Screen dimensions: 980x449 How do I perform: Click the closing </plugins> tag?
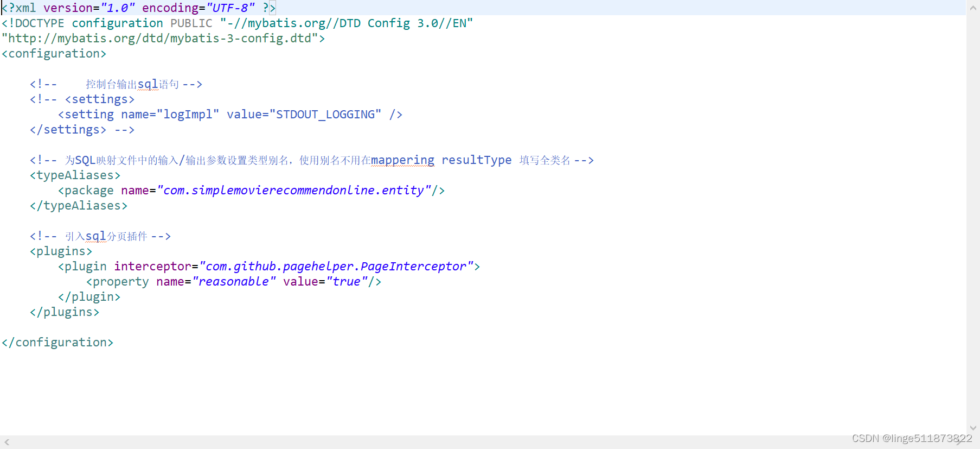65,312
